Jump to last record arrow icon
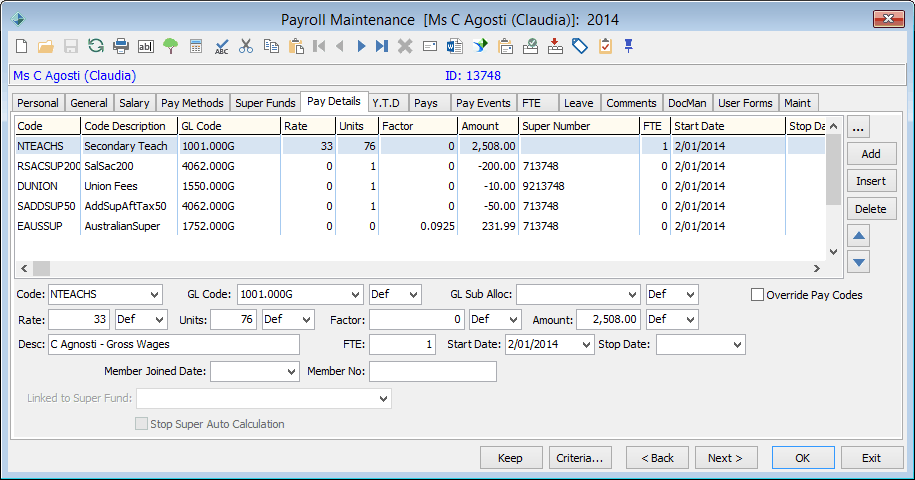915x480 pixels. (x=382, y=45)
